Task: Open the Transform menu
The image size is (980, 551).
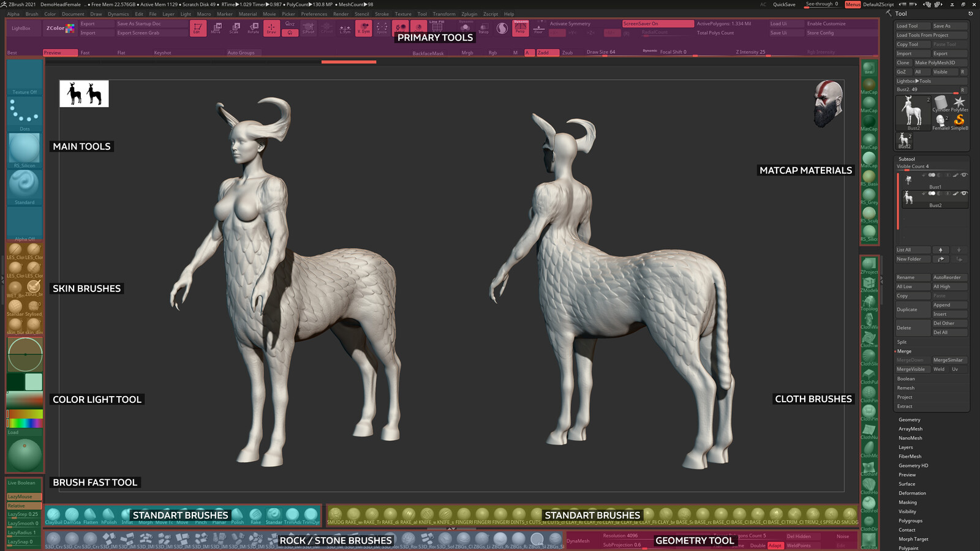Action: pyautogui.click(x=444, y=14)
